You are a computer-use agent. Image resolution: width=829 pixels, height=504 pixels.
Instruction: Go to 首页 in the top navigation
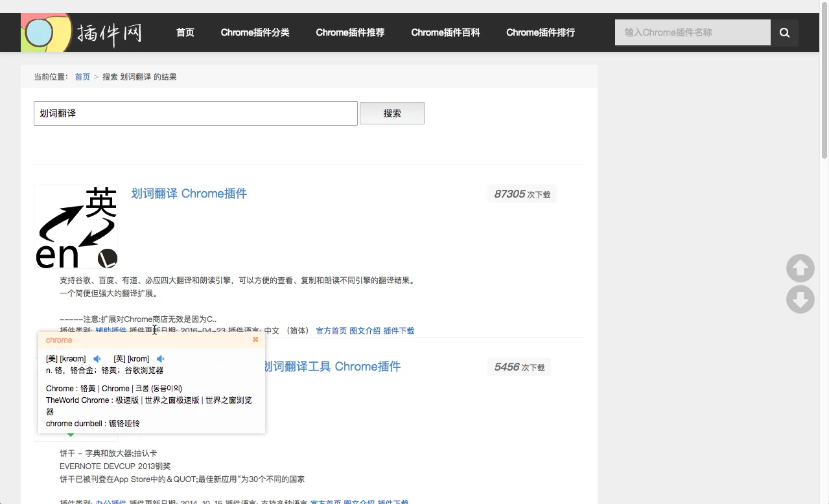click(x=185, y=32)
